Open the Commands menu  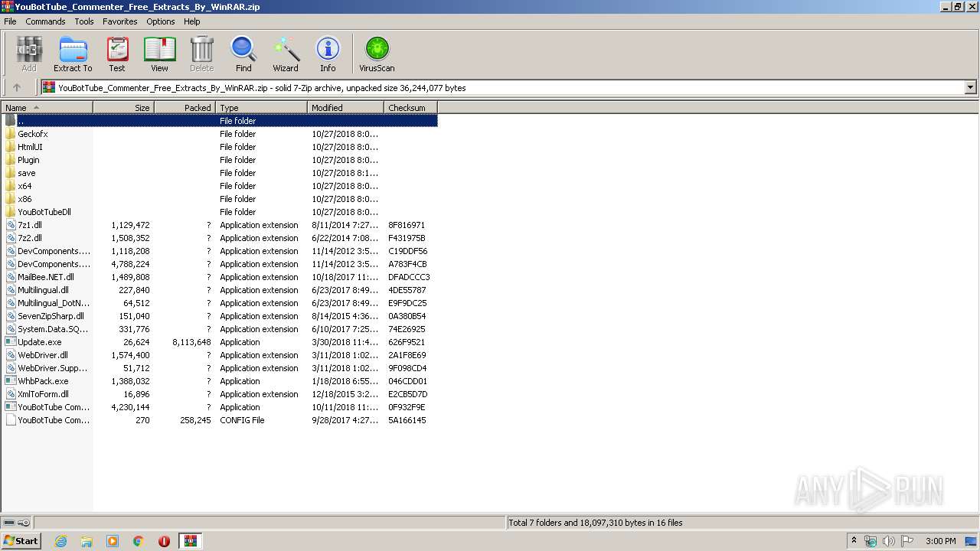coord(45,21)
